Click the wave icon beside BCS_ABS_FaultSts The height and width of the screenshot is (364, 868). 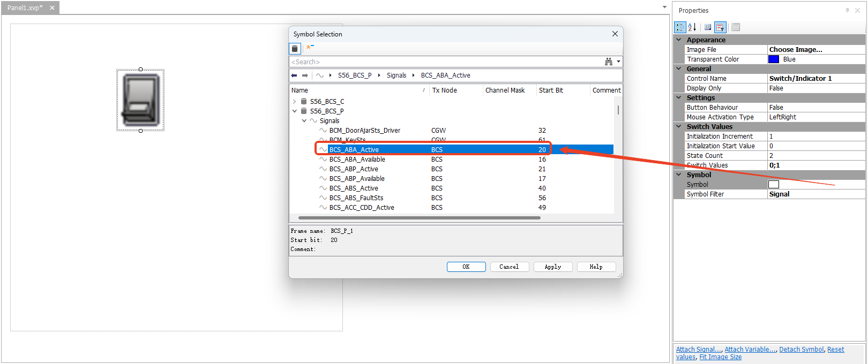[x=323, y=198]
